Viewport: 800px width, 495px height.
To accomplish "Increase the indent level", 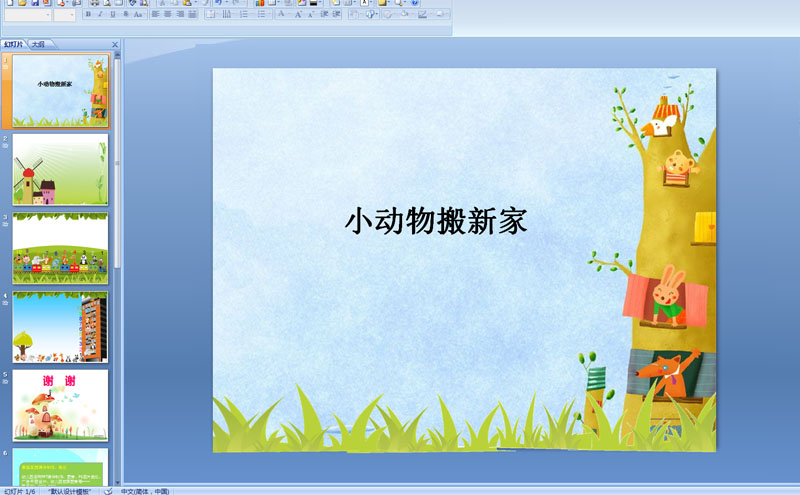I will tap(336, 14).
